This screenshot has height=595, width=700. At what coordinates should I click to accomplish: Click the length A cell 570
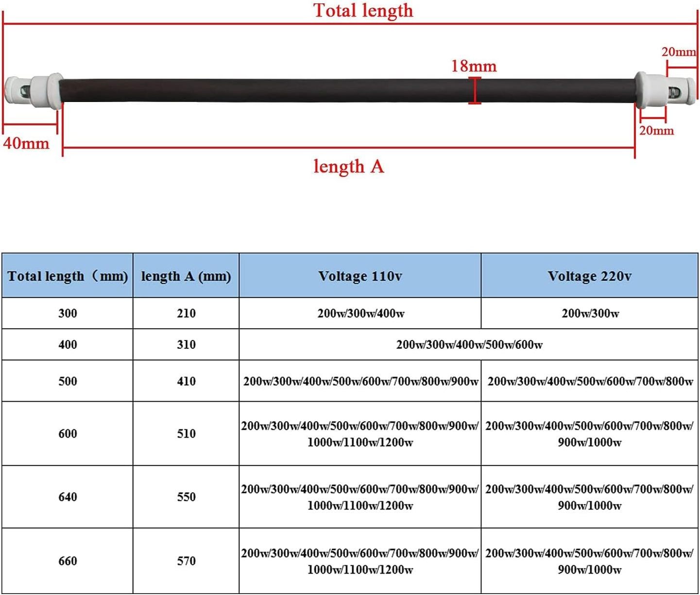(x=186, y=561)
